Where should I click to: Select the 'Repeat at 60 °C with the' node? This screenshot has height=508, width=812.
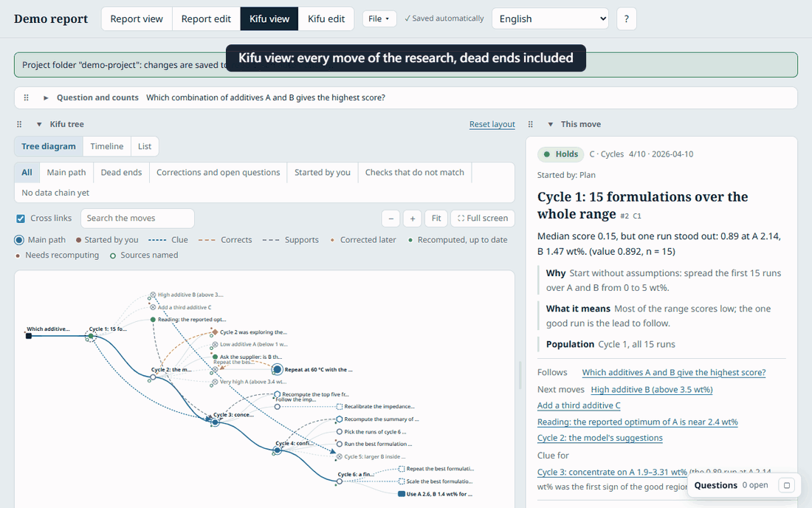click(278, 369)
